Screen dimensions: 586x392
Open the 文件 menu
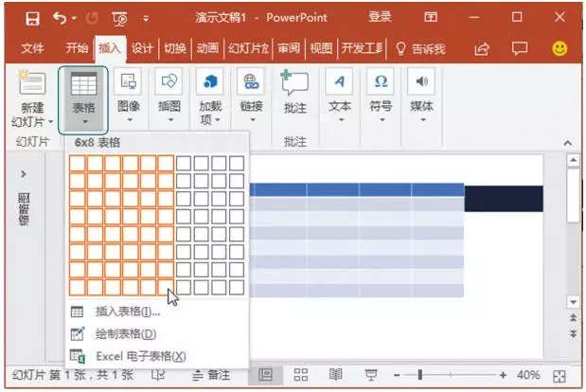pyautogui.click(x=32, y=48)
